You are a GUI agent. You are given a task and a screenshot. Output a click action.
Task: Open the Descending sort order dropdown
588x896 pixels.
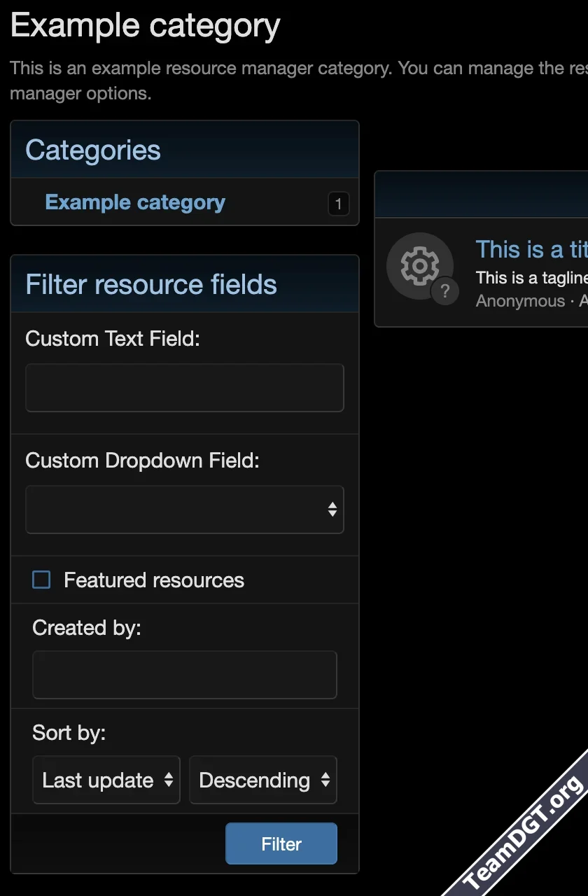[263, 780]
